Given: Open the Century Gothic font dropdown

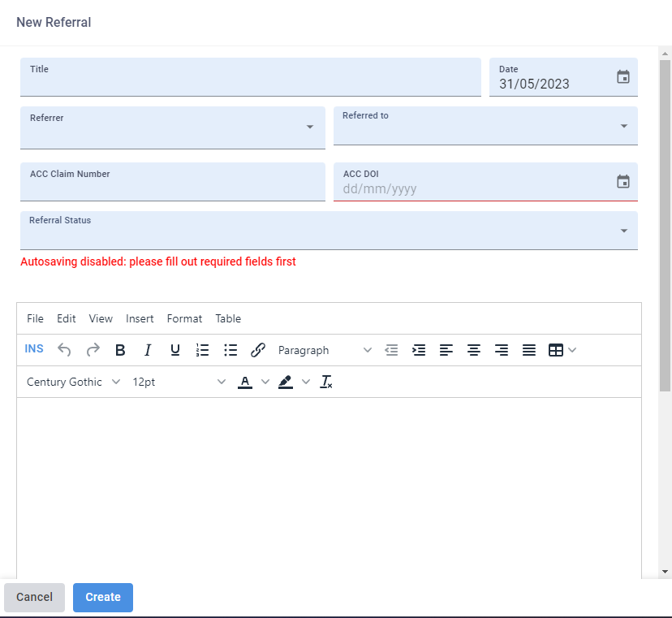Looking at the screenshot, I should (73, 382).
